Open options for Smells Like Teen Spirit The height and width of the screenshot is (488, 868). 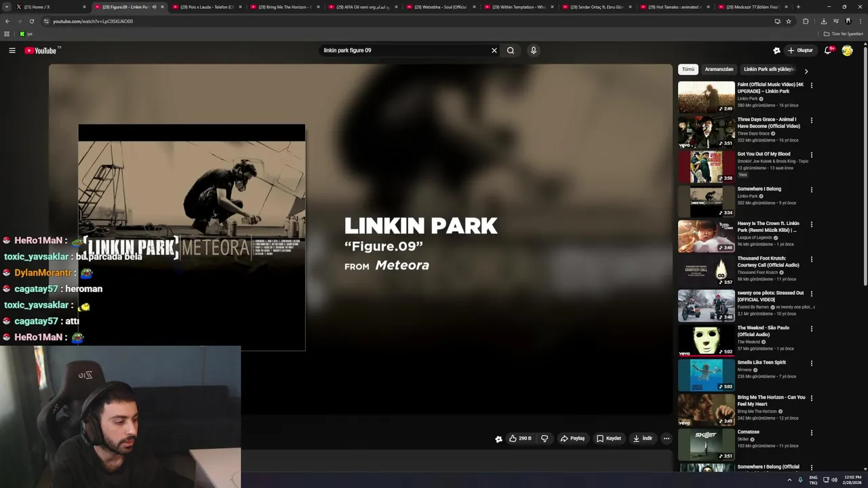[811, 363]
